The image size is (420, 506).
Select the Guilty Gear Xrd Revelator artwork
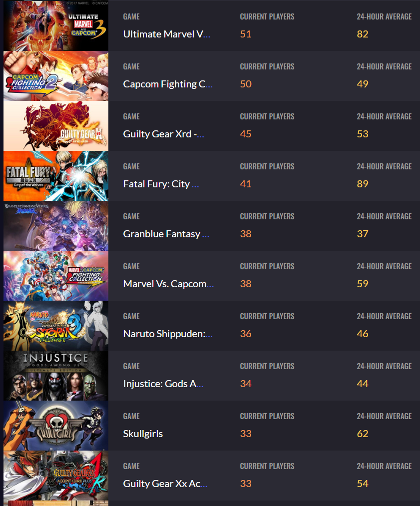[x=56, y=126]
